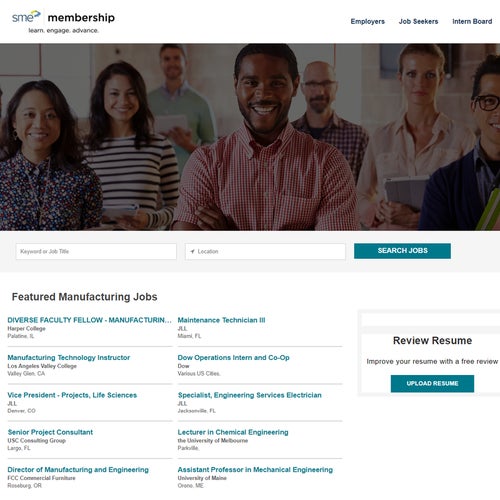
Task: Open Maintenance Technician III listing
Action: [221, 320]
